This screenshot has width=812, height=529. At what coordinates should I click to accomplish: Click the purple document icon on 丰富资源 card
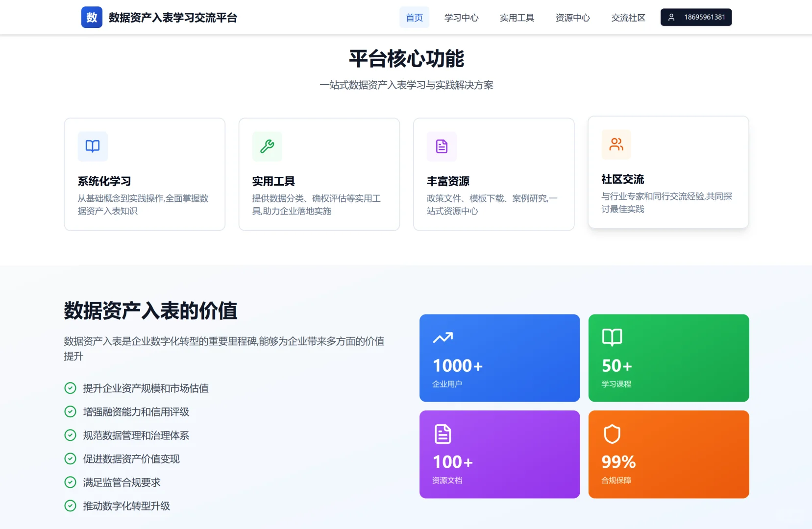coord(442,146)
